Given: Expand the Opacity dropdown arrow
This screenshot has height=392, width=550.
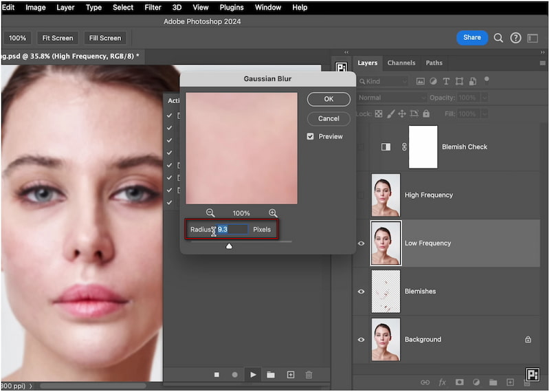Looking at the screenshot, I should (x=485, y=98).
